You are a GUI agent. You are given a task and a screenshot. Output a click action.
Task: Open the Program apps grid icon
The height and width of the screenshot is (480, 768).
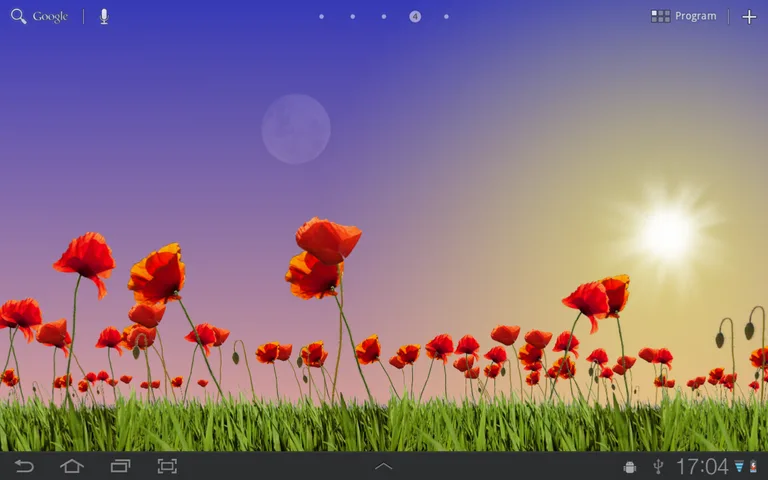(660, 16)
